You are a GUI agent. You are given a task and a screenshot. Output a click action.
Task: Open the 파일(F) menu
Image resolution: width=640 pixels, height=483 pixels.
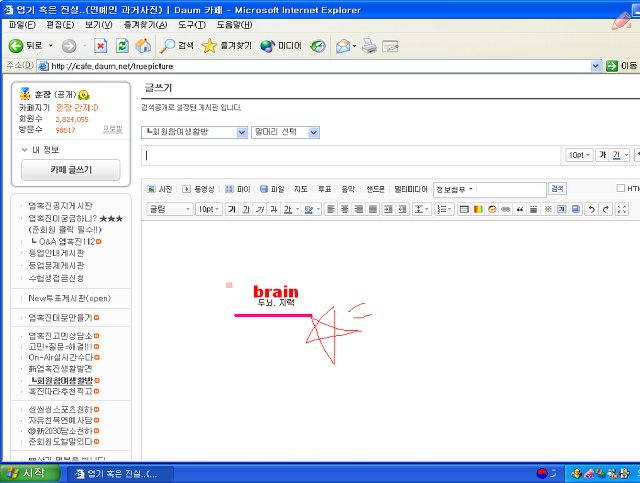click(22, 25)
